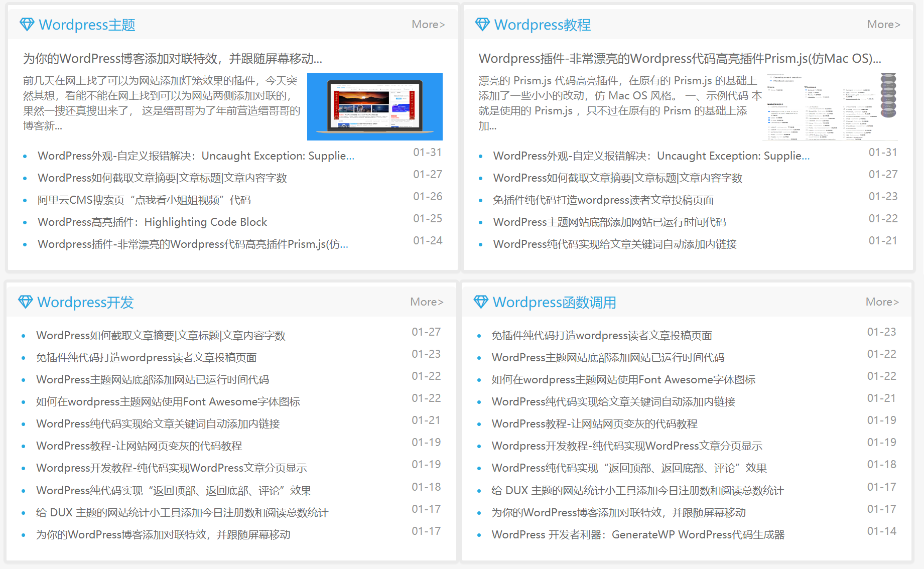Open the Wordpress主题 section heading
Screen dimensions: 924x569
pos(87,25)
